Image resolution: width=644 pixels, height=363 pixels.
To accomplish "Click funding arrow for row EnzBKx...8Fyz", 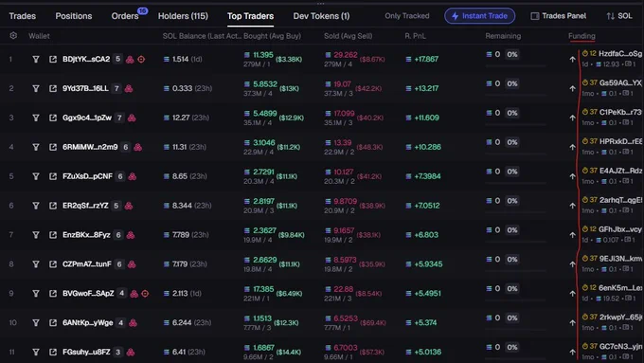I will [x=573, y=235].
